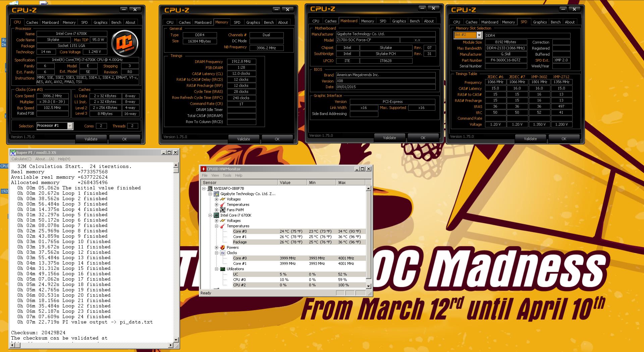
Task: Click OK in the SPD tab window
Action: [564, 139]
